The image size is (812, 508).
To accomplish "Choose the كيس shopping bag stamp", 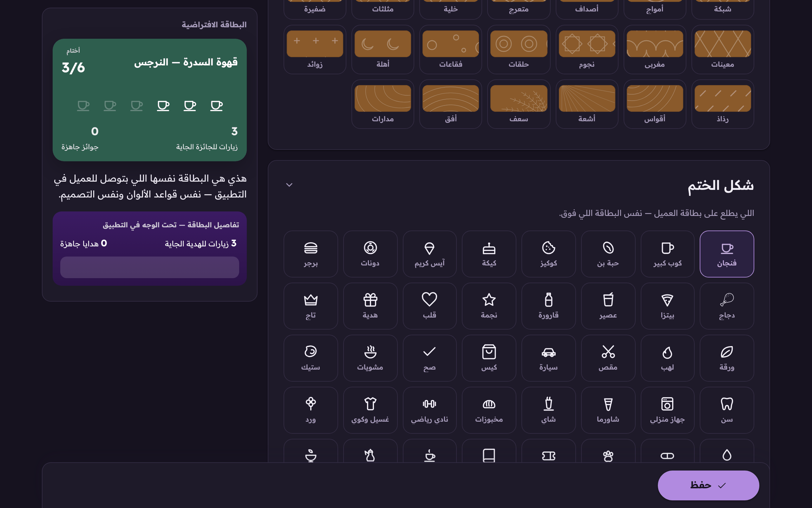I will [489, 358].
